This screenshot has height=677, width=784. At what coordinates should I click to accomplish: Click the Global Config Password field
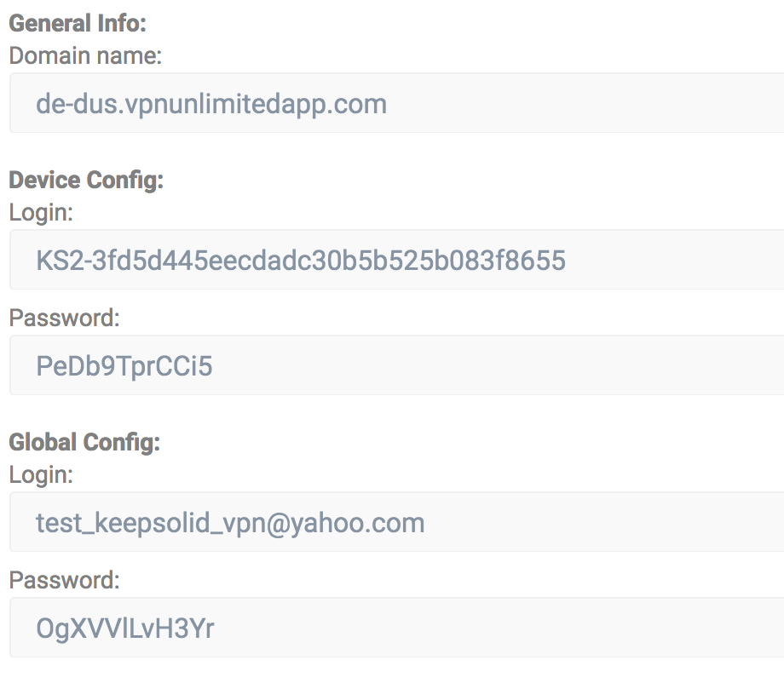(397, 628)
